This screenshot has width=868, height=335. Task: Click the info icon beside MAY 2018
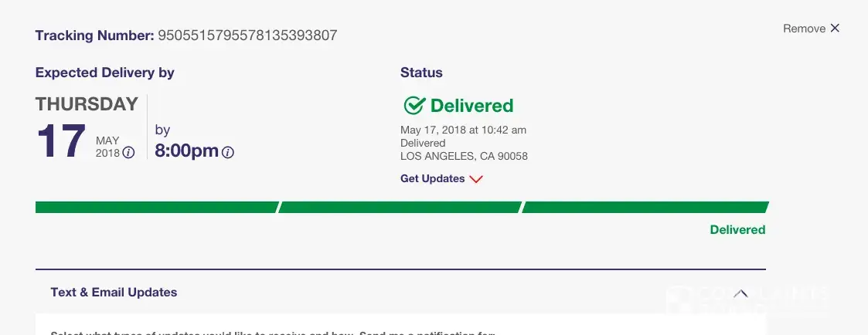click(129, 153)
